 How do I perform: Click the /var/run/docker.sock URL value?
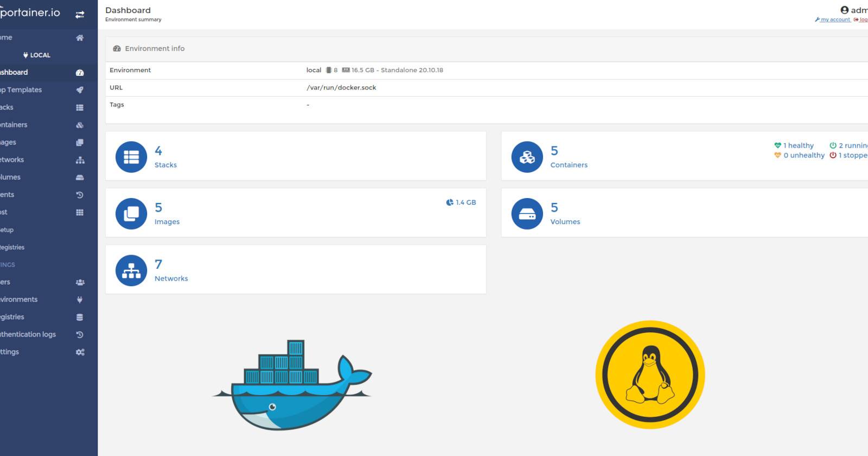(341, 87)
